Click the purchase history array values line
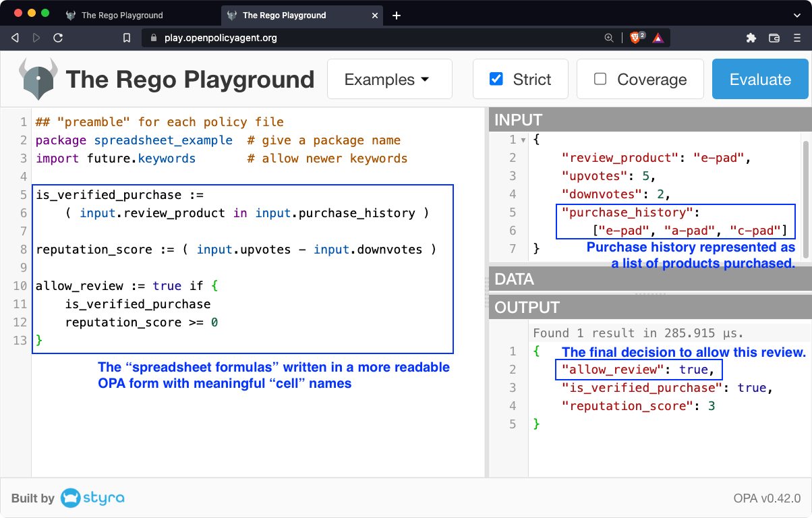This screenshot has height=518, width=812. pyautogui.click(x=690, y=231)
